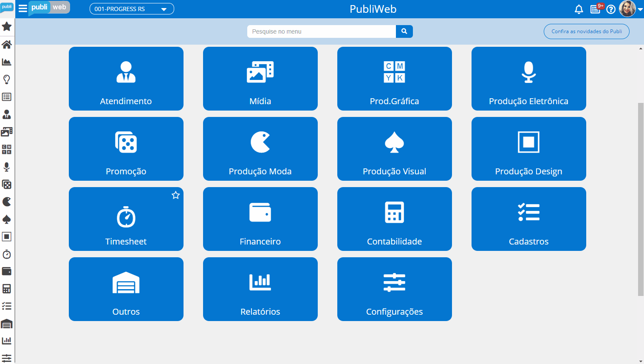Viewport: 644px width, 364px height.
Task: Open lightbulb icon in sidebar
Action: point(7,80)
